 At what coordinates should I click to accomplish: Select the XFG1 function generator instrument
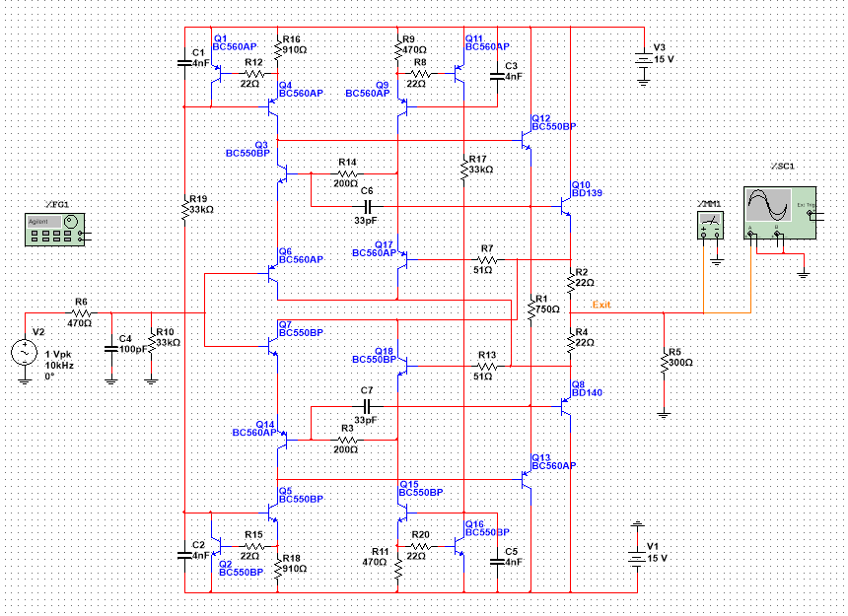[54, 230]
